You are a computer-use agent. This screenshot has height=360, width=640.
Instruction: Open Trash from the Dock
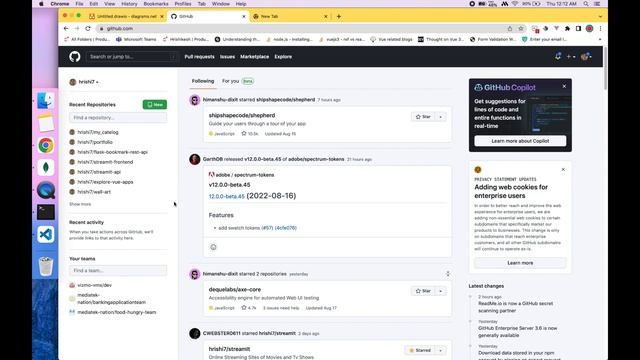point(46,266)
